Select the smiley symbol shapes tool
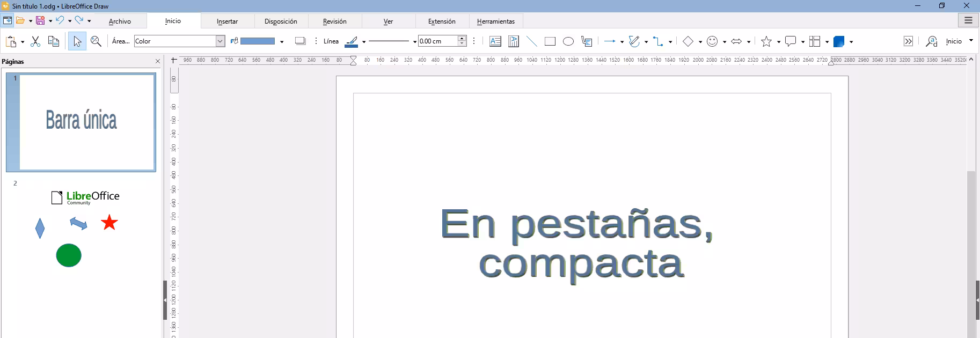This screenshot has height=338, width=980. click(x=712, y=41)
